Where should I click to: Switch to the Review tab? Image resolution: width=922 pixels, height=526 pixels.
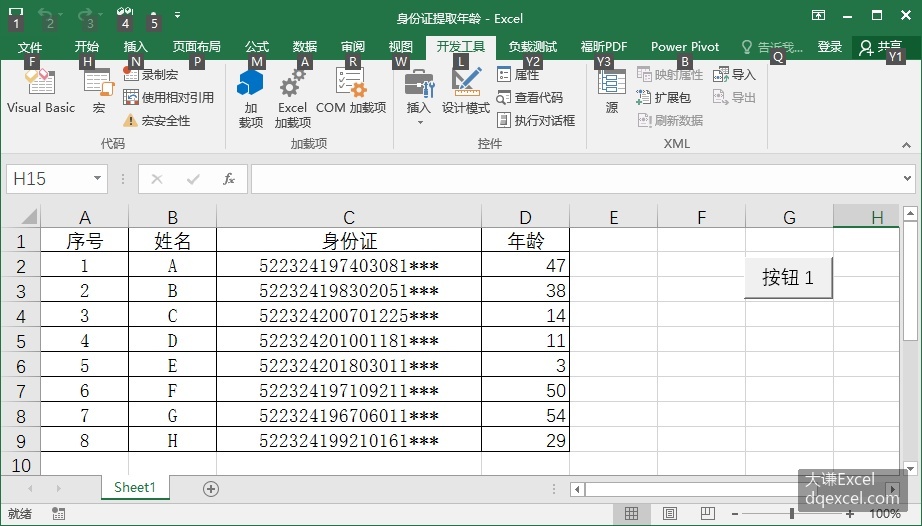(353, 46)
